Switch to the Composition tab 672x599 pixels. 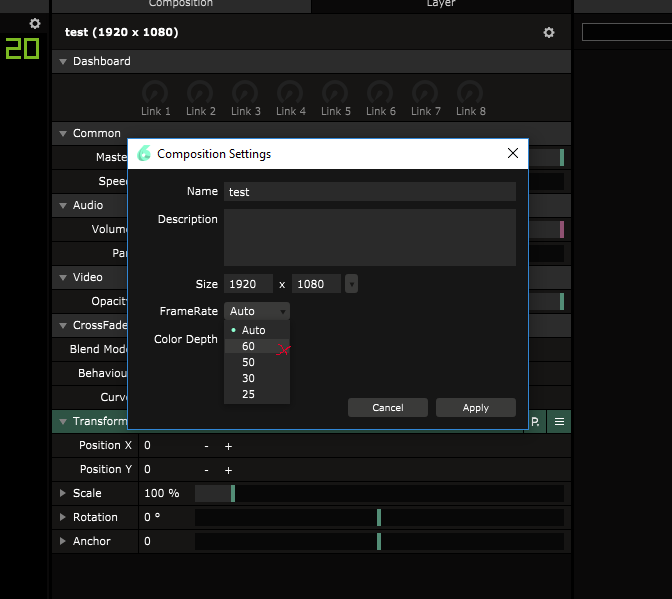click(181, 5)
